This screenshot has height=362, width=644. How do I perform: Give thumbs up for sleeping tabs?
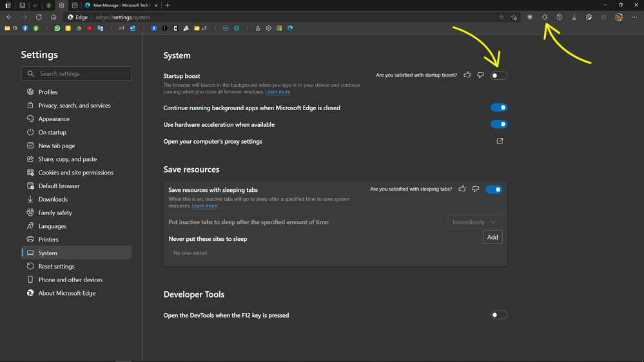click(x=462, y=189)
